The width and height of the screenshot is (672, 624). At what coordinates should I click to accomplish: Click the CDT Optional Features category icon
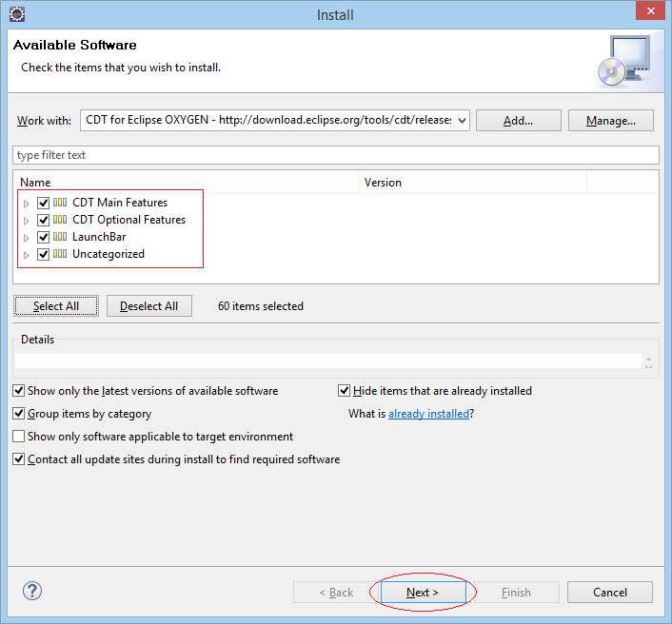[x=60, y=220]
